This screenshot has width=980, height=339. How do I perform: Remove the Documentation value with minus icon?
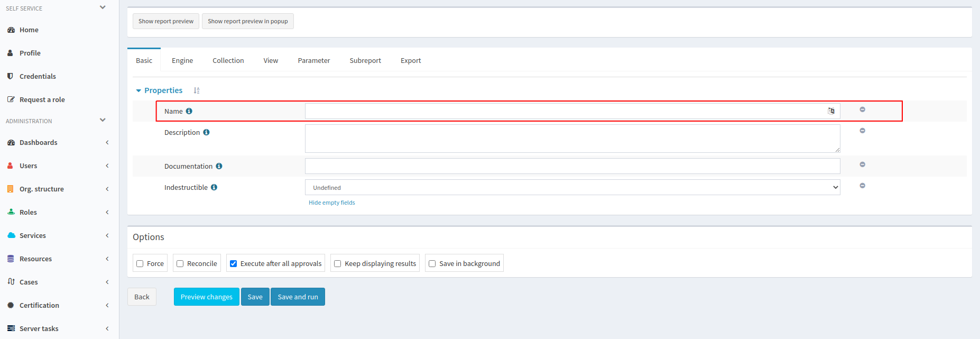[x=862, y=164]
